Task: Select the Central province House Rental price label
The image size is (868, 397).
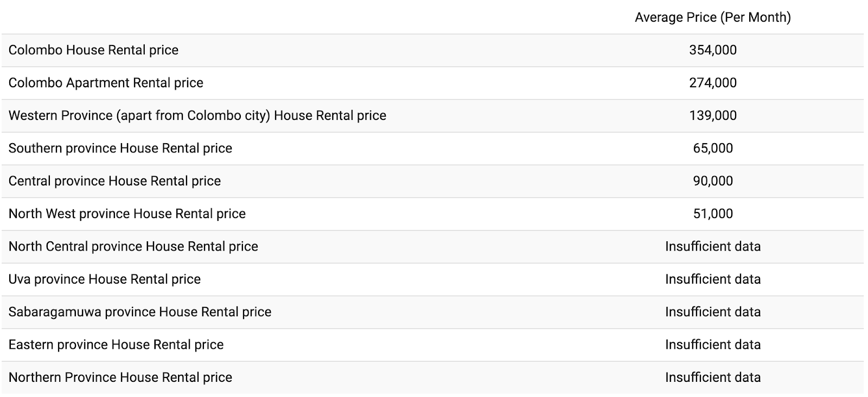Action: 114,181
